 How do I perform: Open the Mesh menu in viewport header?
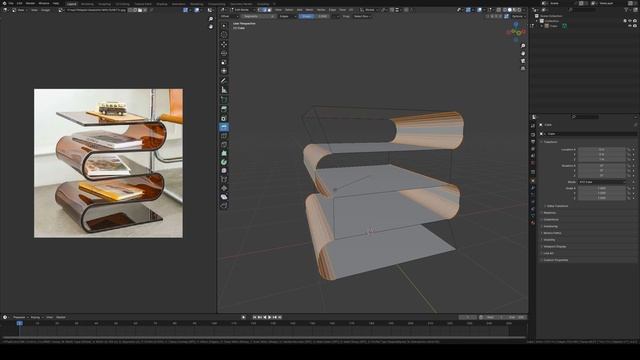point(310,10)
